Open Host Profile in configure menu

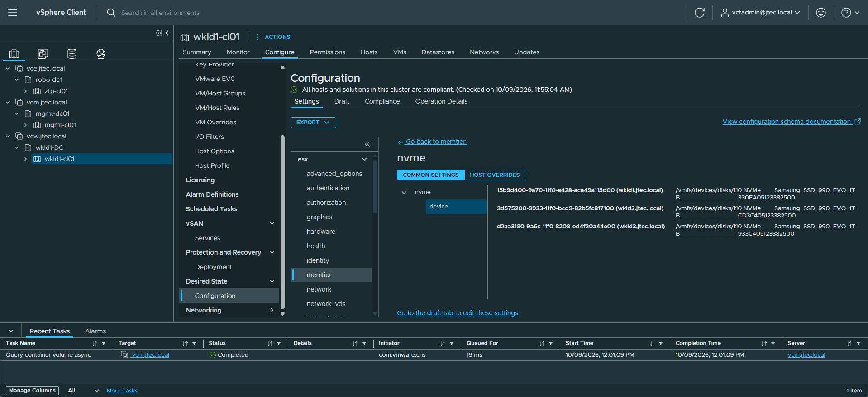click(212, 165)
